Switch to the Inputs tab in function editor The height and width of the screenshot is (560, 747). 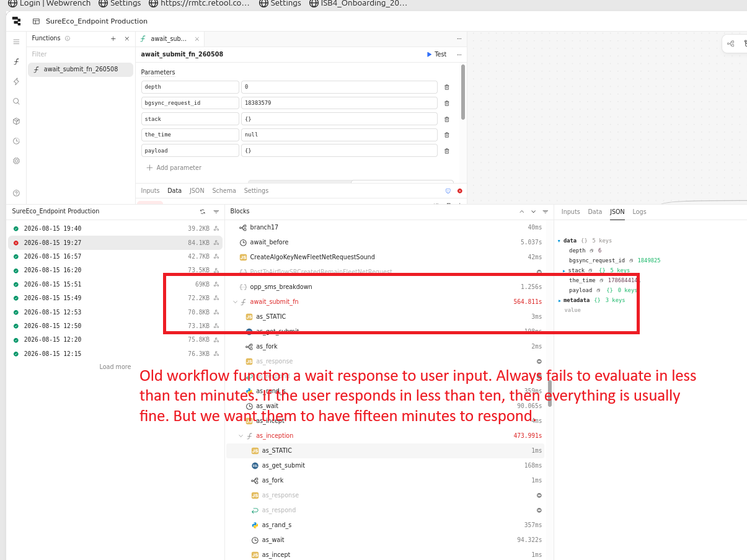150,191
